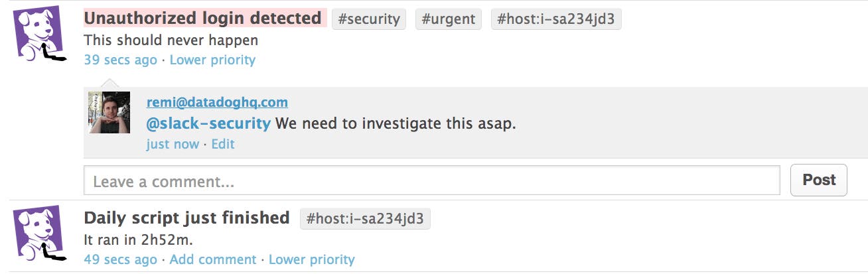
Task: Click the Datadog logo beside the daily script event
Action: [40, 232]
